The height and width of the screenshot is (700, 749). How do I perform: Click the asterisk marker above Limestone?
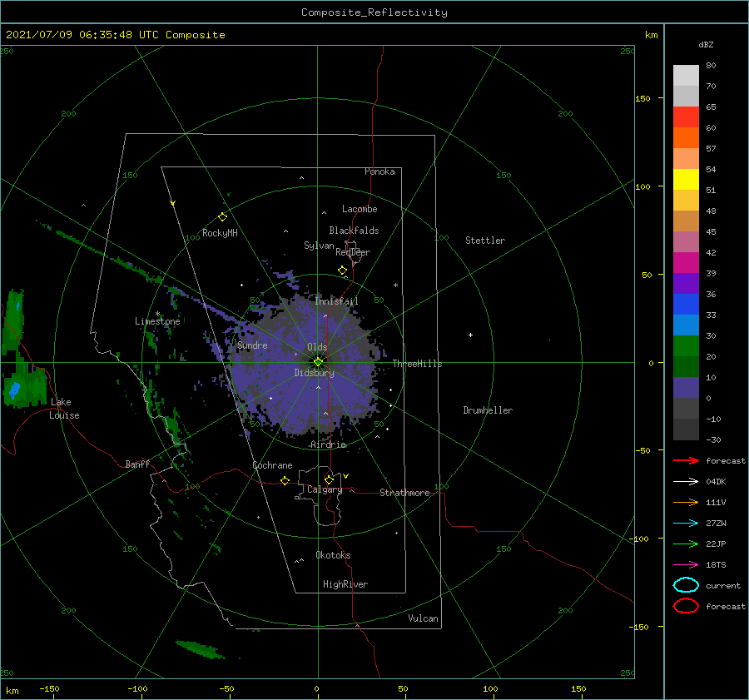(x=157, y=314)
